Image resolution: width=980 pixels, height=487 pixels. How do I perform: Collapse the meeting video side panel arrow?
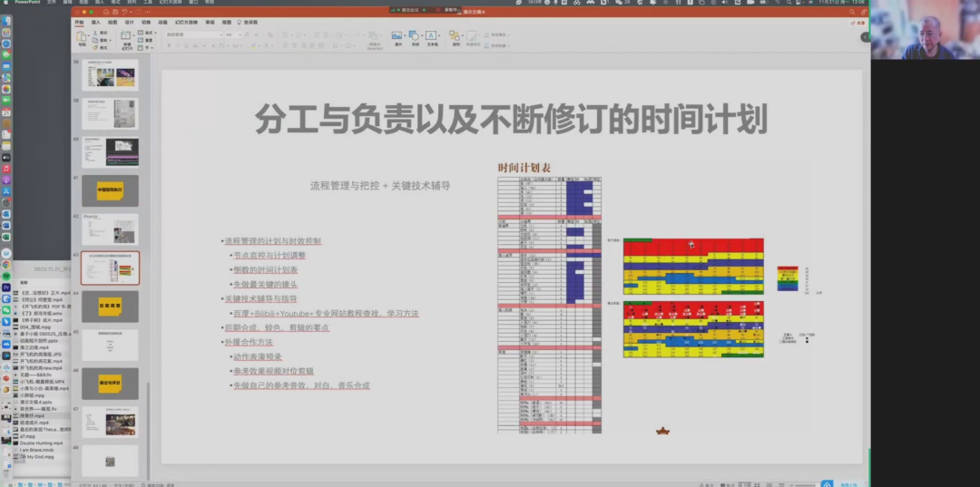865,37
